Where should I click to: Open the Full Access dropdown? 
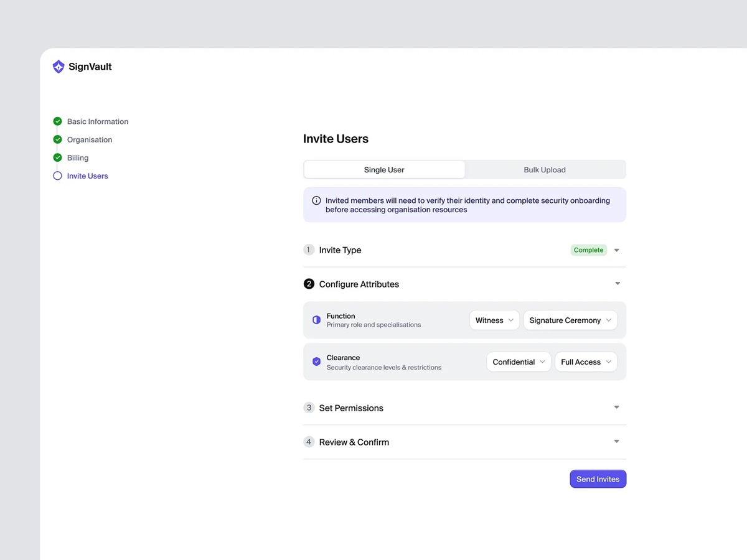pyautogui.click(x=585, y=362)
